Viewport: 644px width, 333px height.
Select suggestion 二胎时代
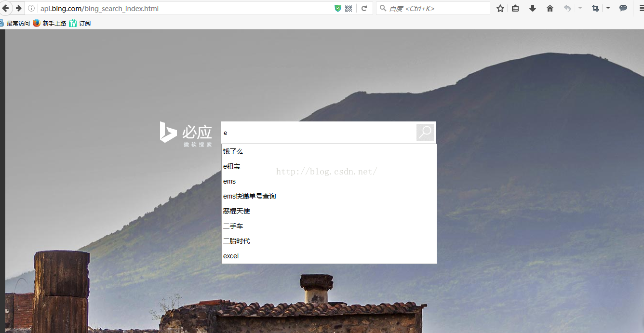pyautogui.click(x=329, y=241)
